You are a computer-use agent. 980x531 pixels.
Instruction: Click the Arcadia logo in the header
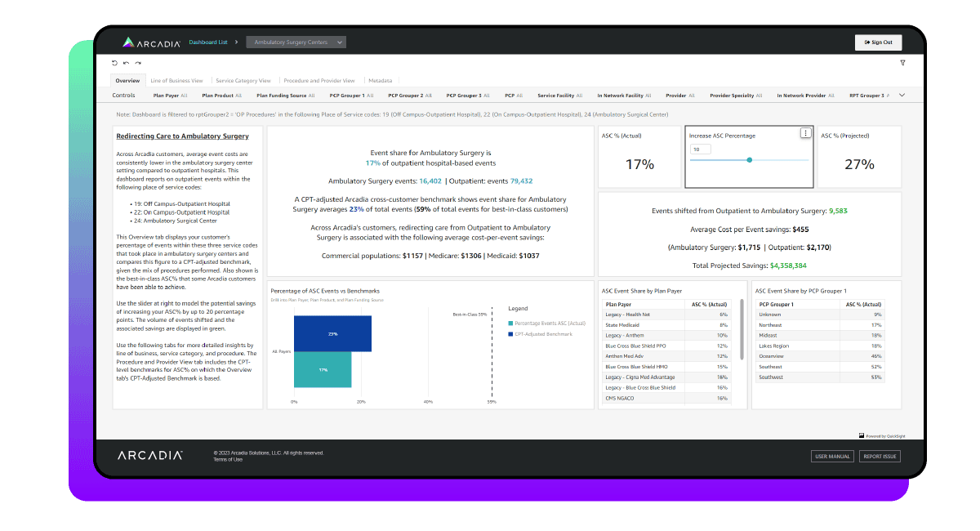pos(152,42)
